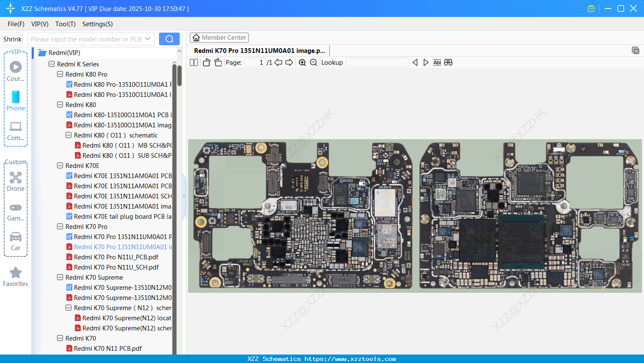Open the VIP menu

39,24
